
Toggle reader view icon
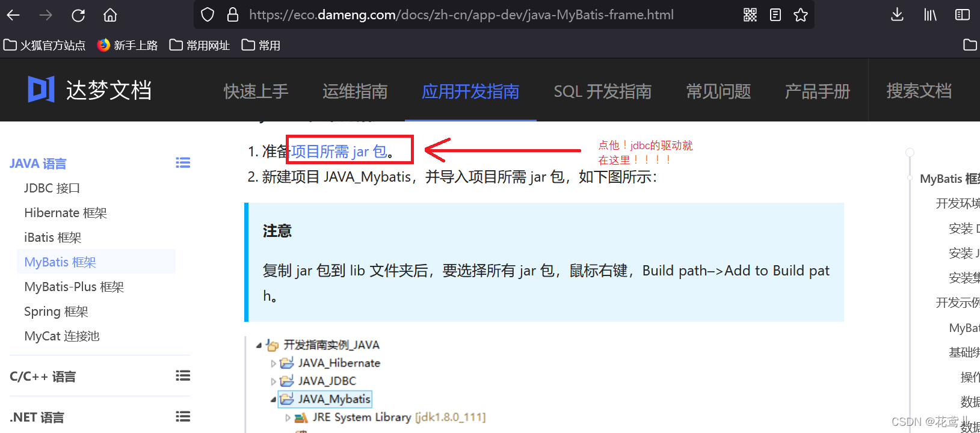pos(775,15)
